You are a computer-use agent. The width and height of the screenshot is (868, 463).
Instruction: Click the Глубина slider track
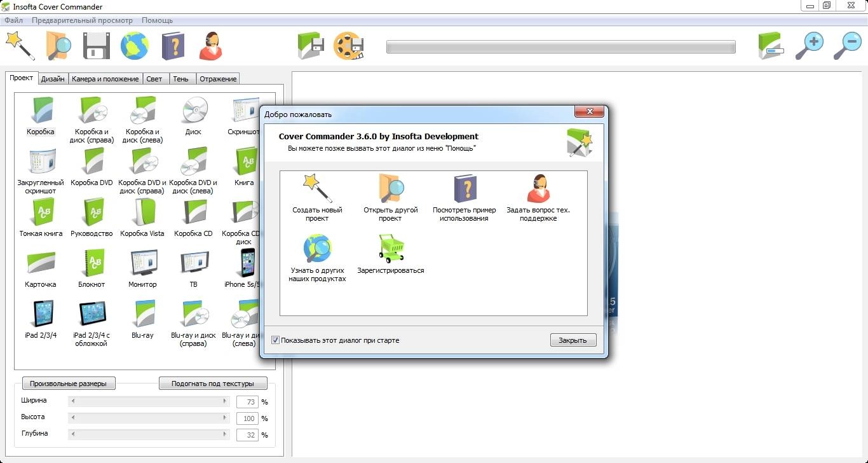[x=149, y=434]
